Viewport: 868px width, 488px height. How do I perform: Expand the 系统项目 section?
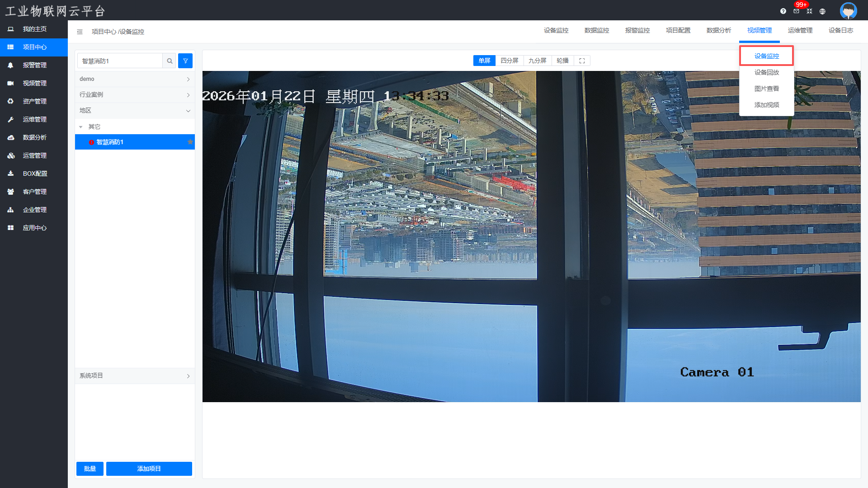135,376
